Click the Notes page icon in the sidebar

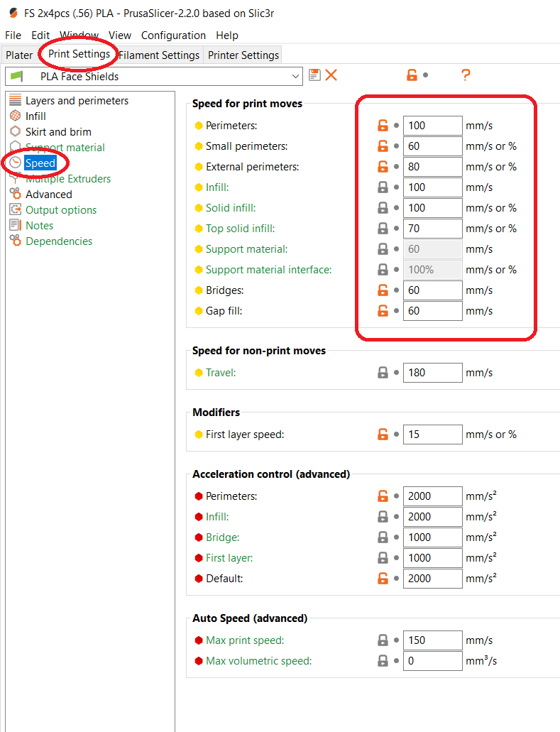coord(15,225)
